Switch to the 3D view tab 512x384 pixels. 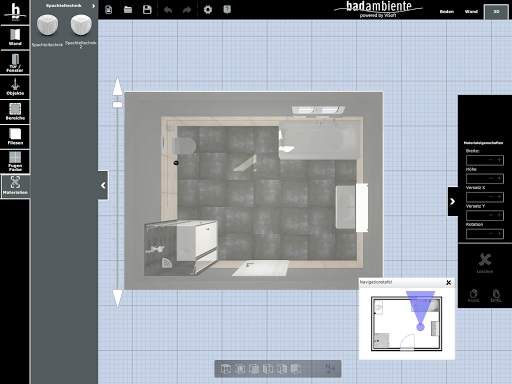tap(496, 12)
